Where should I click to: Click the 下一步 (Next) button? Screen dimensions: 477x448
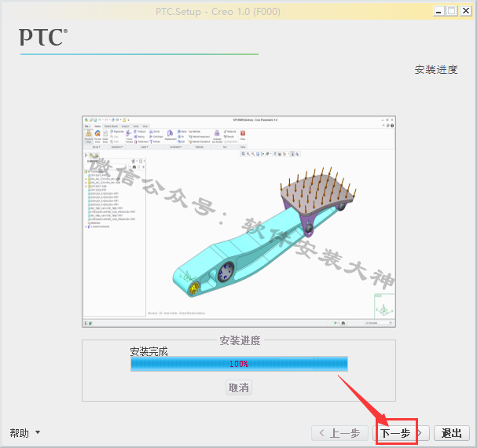coord(401,433)
